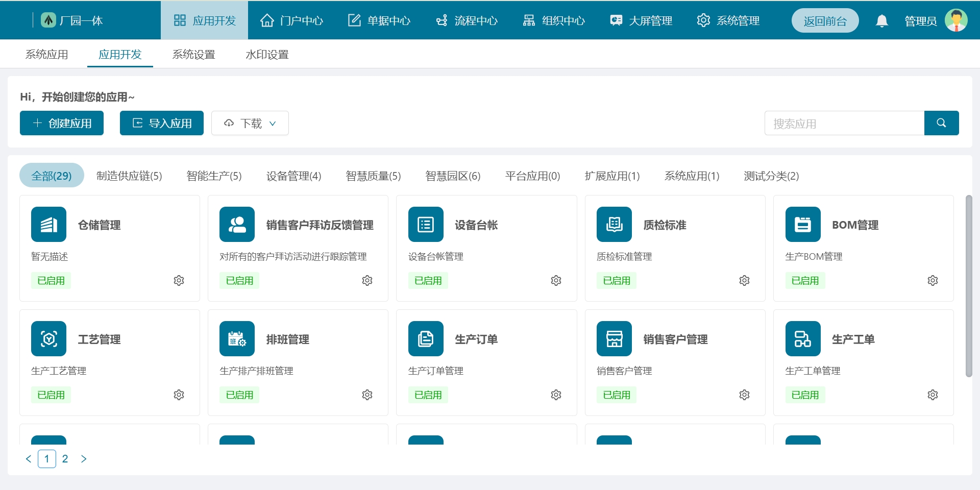Switch to the 应用开发 sub-tab

[120, 55]
